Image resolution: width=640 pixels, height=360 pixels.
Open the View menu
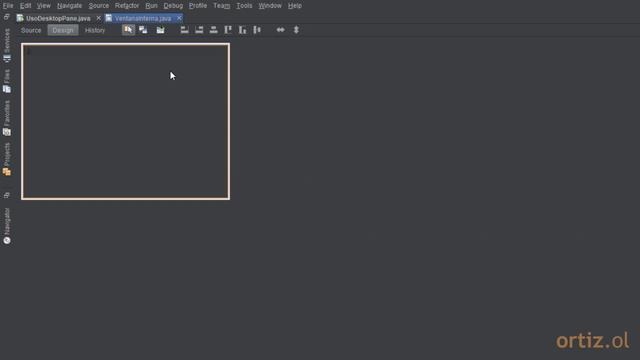(44, 6)
